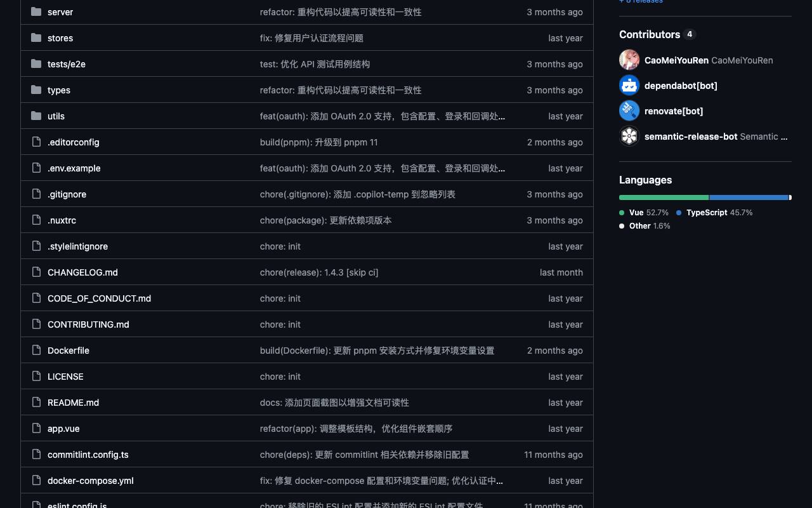Open the stores folder
Screen dimensions: 812x508
point(60,38)
